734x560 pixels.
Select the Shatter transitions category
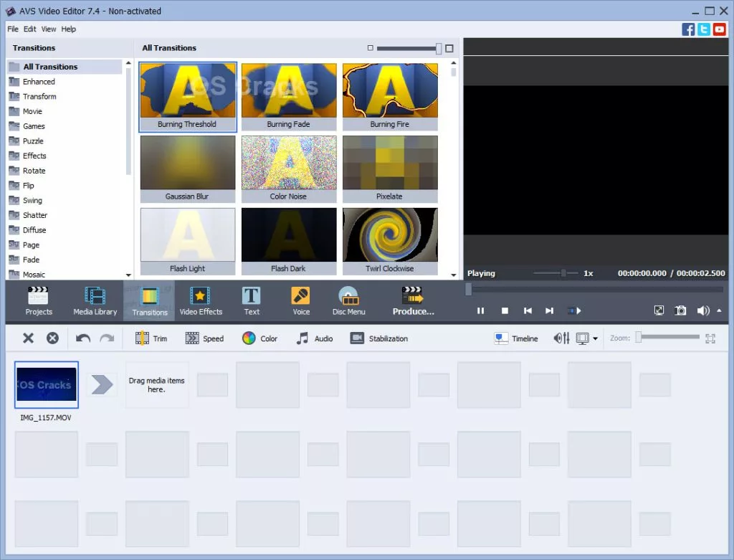pos(65,215)
